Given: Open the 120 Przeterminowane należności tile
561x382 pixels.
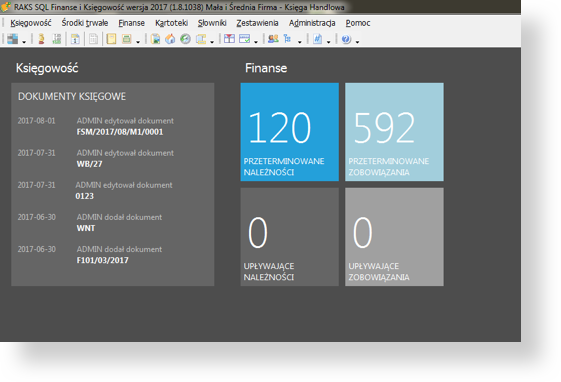Looking at the screenshot, I should (x=289, y=132).
